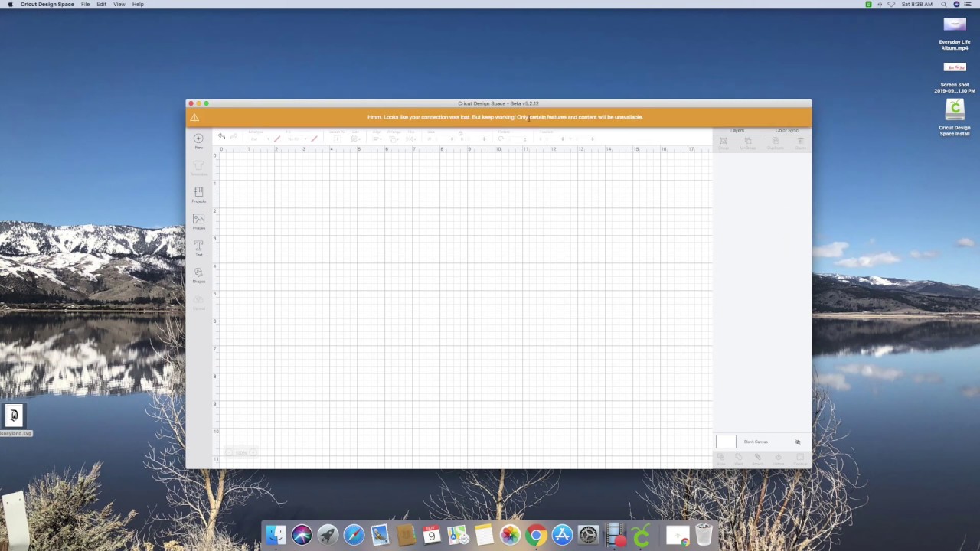Click the Attach icon at panel bottom
Image resolution: width=980 pixels, height=551 pixels.
point(758,458)
